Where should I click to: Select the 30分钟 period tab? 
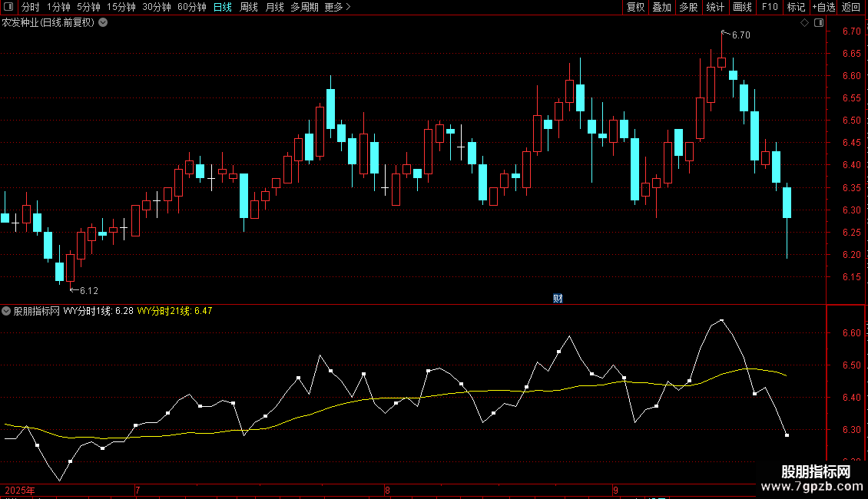pyautogui.click(x=157, y=7)
